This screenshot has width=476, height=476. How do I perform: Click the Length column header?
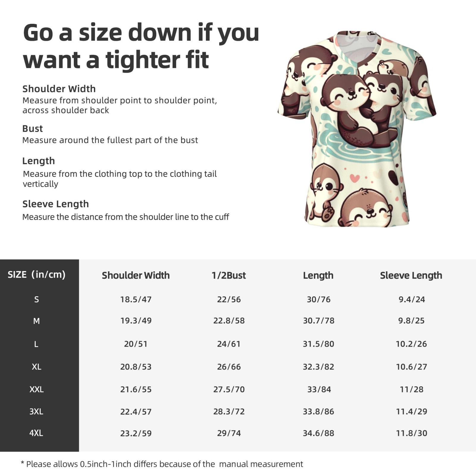coord(318,276)
